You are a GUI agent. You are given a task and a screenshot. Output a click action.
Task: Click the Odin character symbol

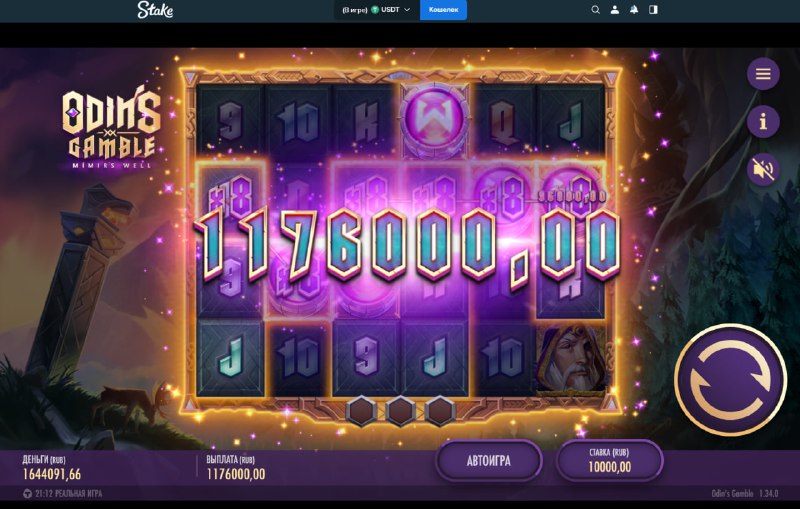click(571, 360)
